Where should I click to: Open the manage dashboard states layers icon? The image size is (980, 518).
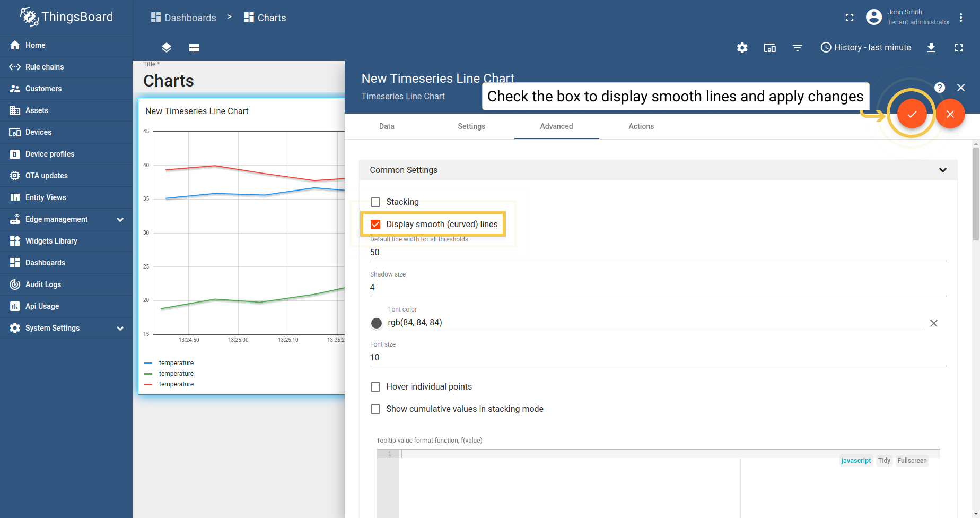167,48
